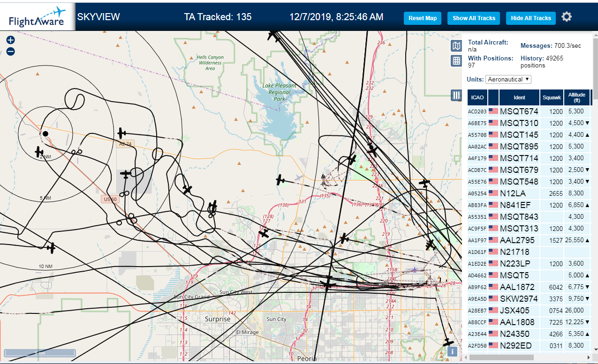
Task: Click the info icon on map
Action: click(x=452, y=351)
